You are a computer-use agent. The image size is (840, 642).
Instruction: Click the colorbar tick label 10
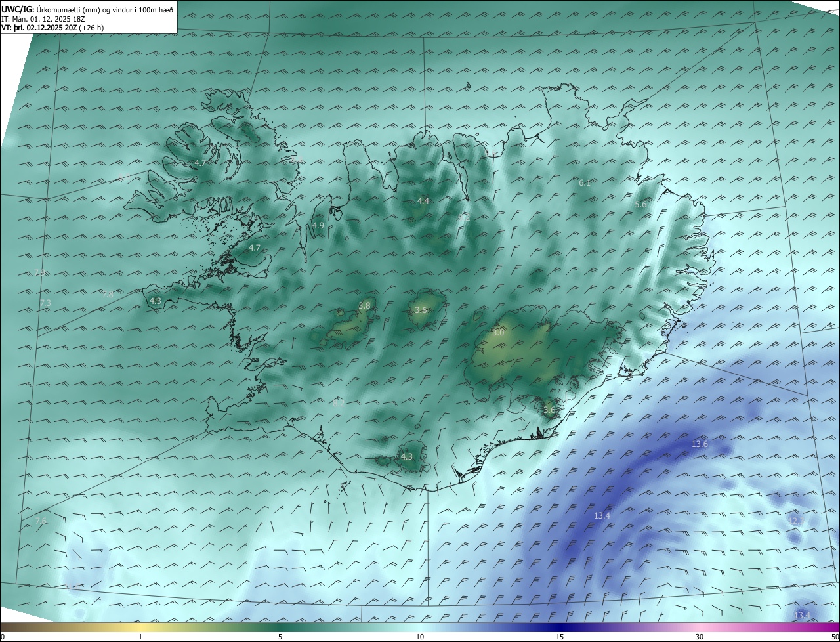(x=420, y=637)
